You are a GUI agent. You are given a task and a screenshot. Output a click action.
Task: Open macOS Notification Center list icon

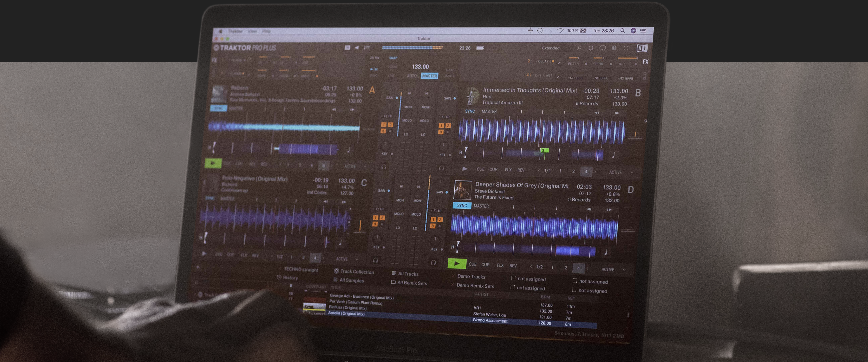643,31
